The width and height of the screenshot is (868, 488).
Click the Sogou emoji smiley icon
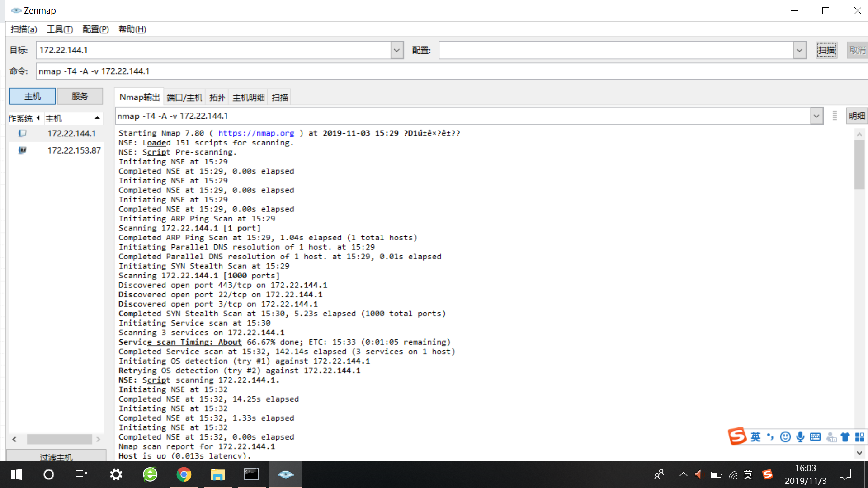pyautogui.click(x=785, y=437)
